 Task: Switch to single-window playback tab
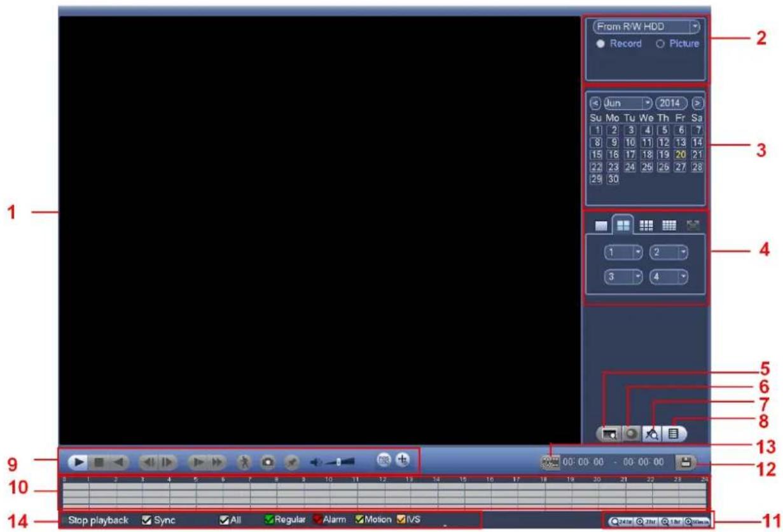coord(600,225)
